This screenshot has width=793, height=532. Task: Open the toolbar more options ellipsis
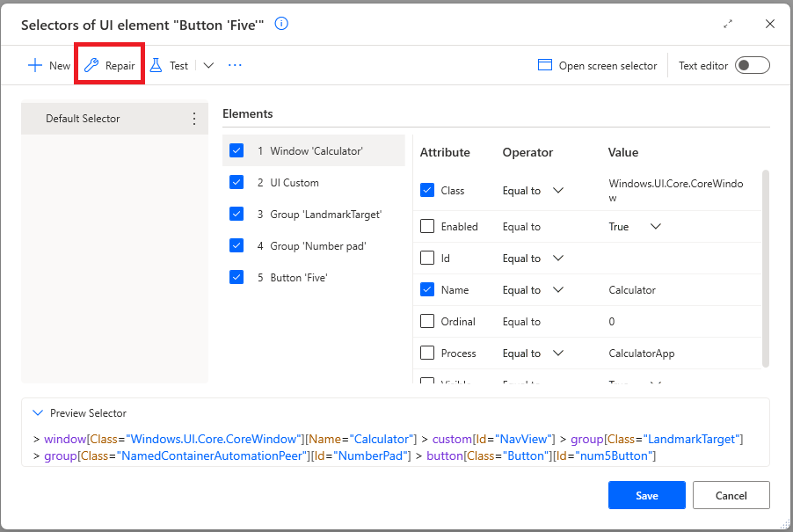235,65
